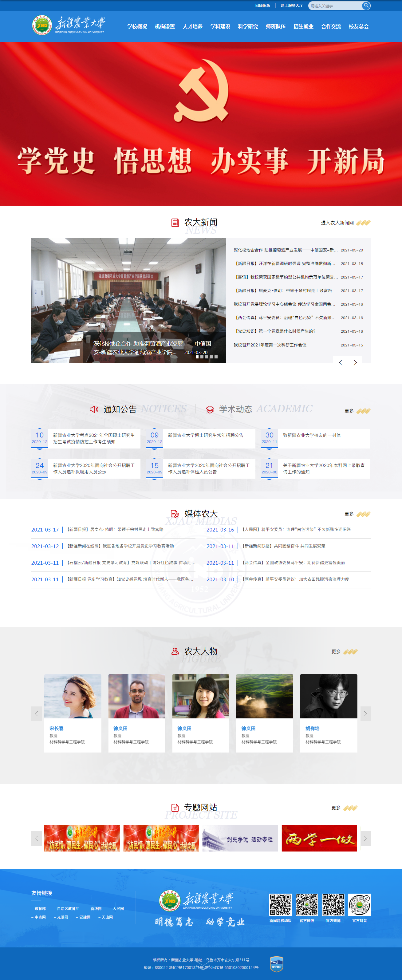Switch to the 学术动态 tab
The width and height of the screenshot is (402, 980).
pos(235,409)
